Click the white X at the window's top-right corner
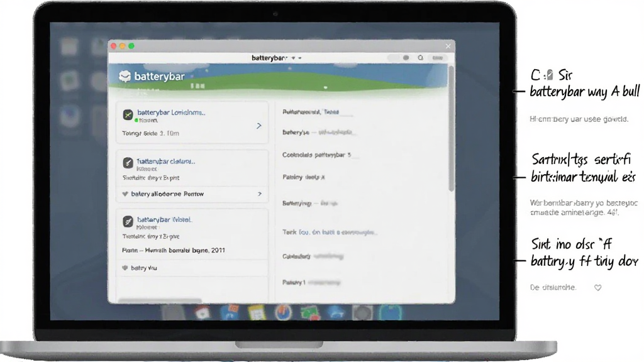Viewport: 644px width, 362px height. [448, 47]
